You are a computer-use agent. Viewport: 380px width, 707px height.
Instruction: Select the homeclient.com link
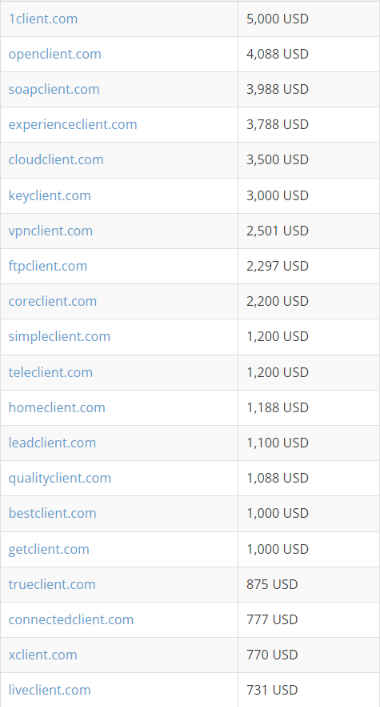click(x=57, y=408)
